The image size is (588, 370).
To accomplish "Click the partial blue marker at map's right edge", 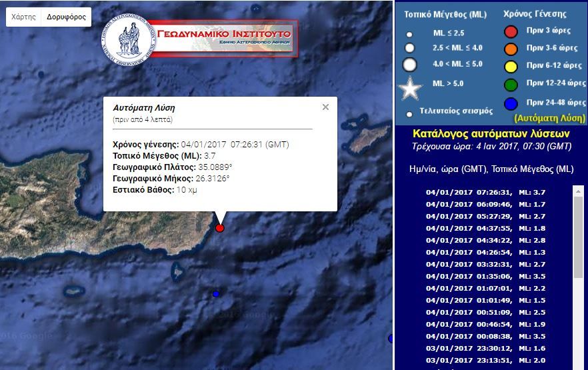I will (390, 339).
